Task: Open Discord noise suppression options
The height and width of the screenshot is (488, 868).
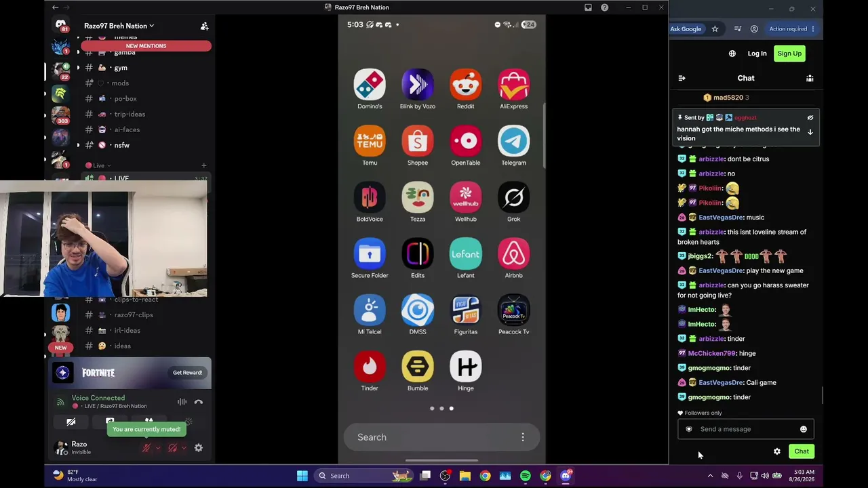Action: (x=182, y=402)
